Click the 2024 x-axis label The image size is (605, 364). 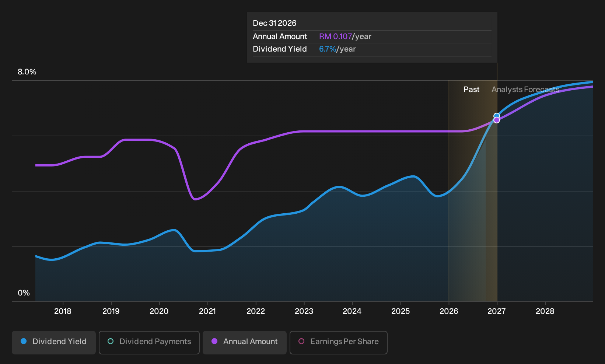click(x=352, y=311)
